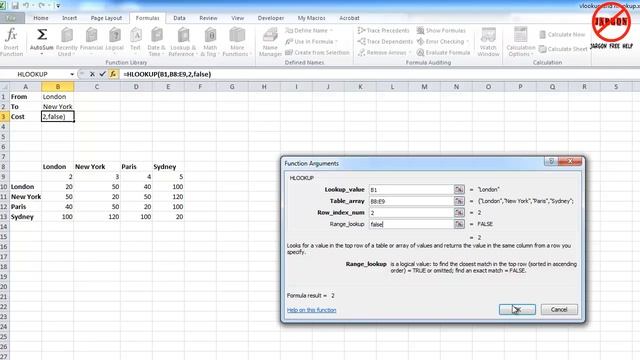Open the Insert Function button in ribbon

tap(11, 42)
